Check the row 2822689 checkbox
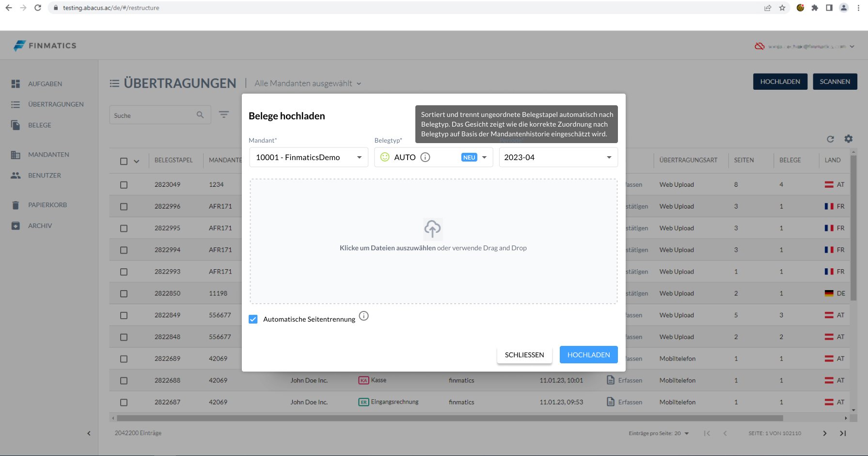Screen dimensions: 868x456 pos(124,359)
